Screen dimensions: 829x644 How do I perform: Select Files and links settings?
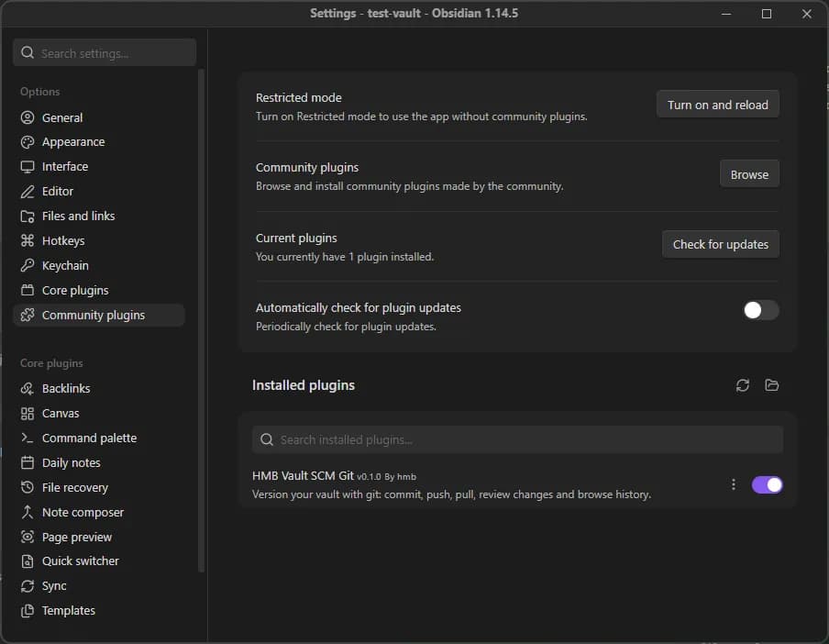(x=99, y=216)
